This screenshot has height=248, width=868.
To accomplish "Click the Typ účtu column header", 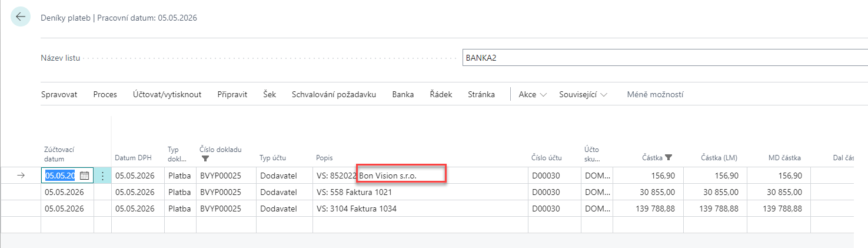I will pyautogui.click(x=272, y=158).
